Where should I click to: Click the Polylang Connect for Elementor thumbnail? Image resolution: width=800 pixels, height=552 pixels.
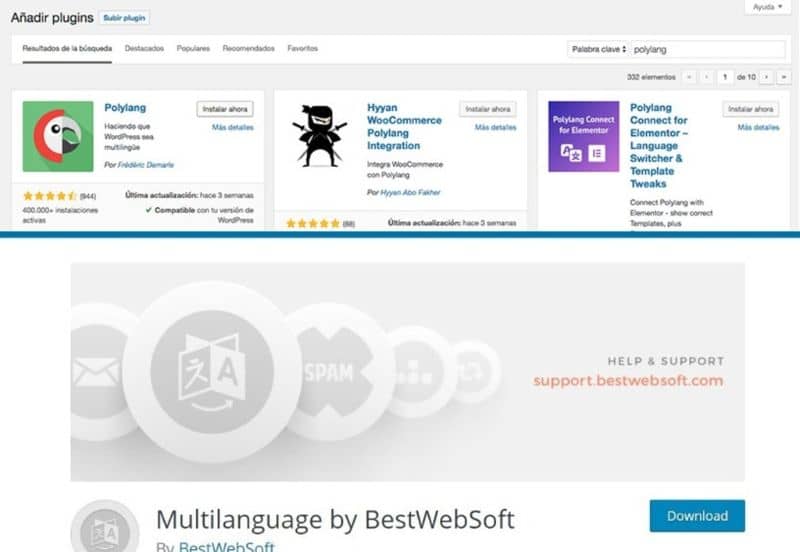pyautogui.click(x=584, y=136)
